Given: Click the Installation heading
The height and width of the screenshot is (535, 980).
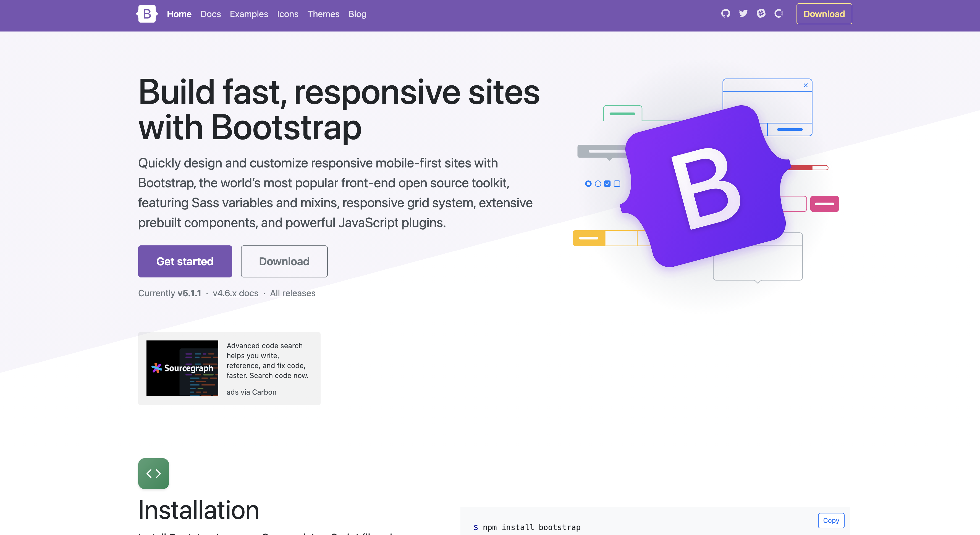Looking at the screenshot, I should point(199,510).
